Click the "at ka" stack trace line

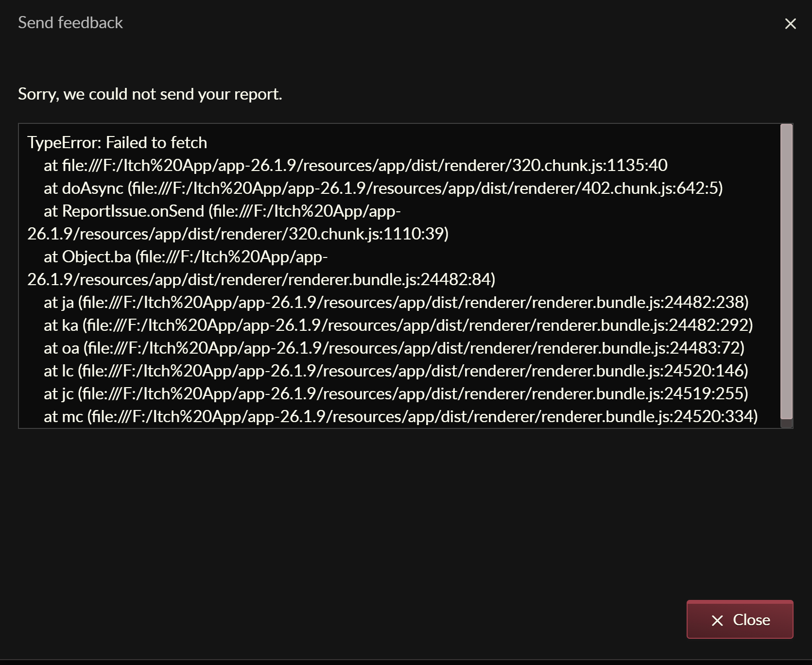(398, 325)
